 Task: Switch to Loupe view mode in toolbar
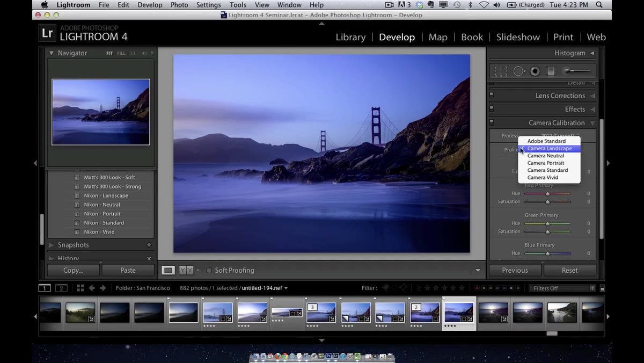169,270
